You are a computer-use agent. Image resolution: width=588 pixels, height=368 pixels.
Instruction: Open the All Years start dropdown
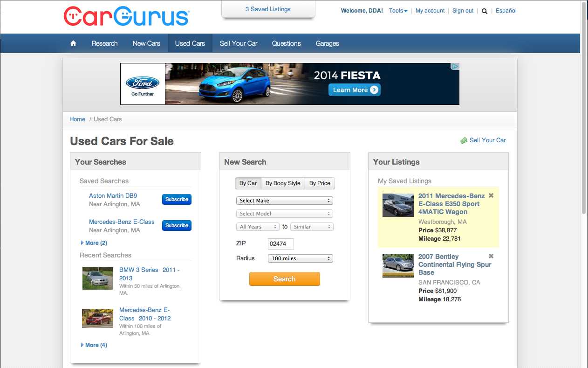point(258,227)
